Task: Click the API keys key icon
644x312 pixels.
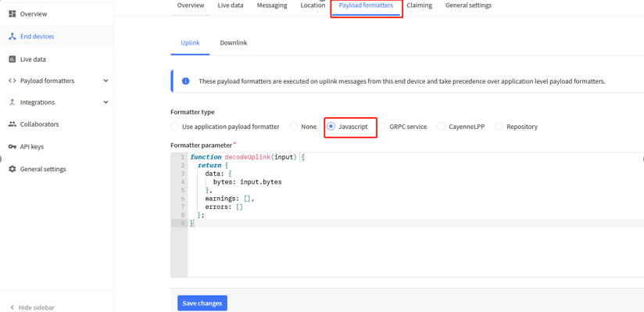Action: tap(12, 147)
